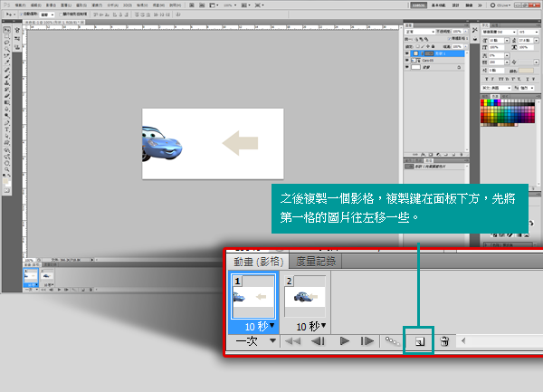Hide the 形狀 1 layer with its eye icon
The width and height of the screenshot is (543, 392).
click(407, 53)
